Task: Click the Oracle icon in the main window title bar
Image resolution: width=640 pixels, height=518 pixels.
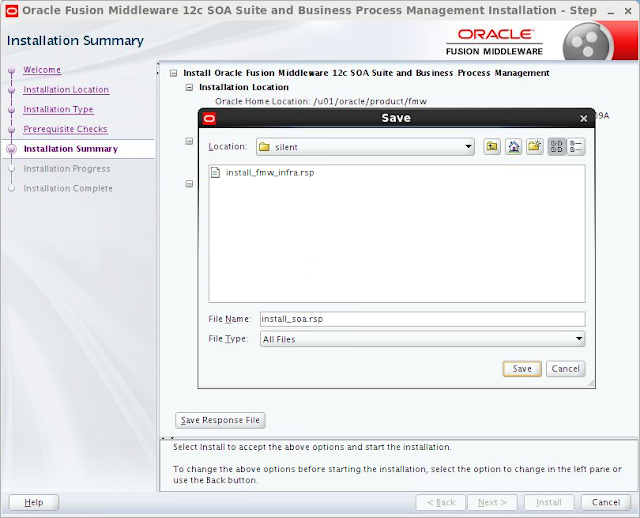Action: 11,10
